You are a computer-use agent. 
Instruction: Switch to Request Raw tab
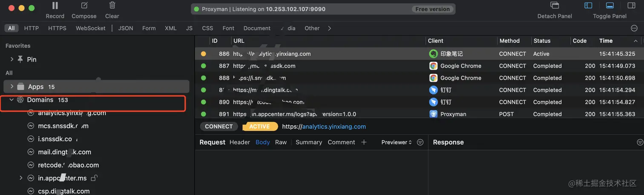pyautogui.click(x=281, y=142)
